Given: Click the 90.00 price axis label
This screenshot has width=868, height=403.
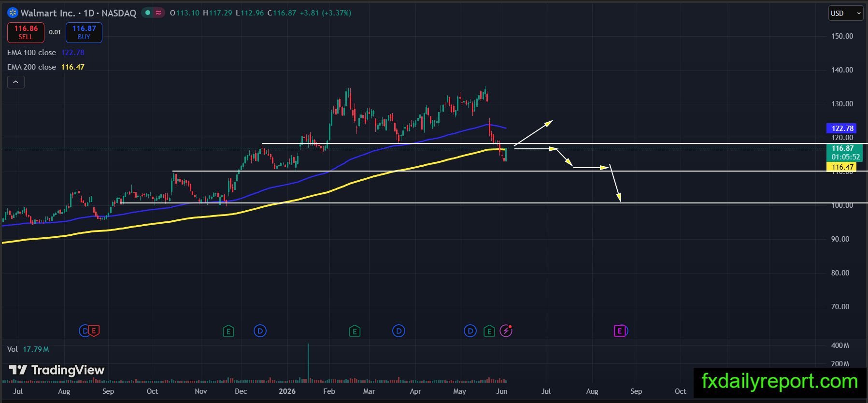Looking at the screenshot, I should pos(840,239).
